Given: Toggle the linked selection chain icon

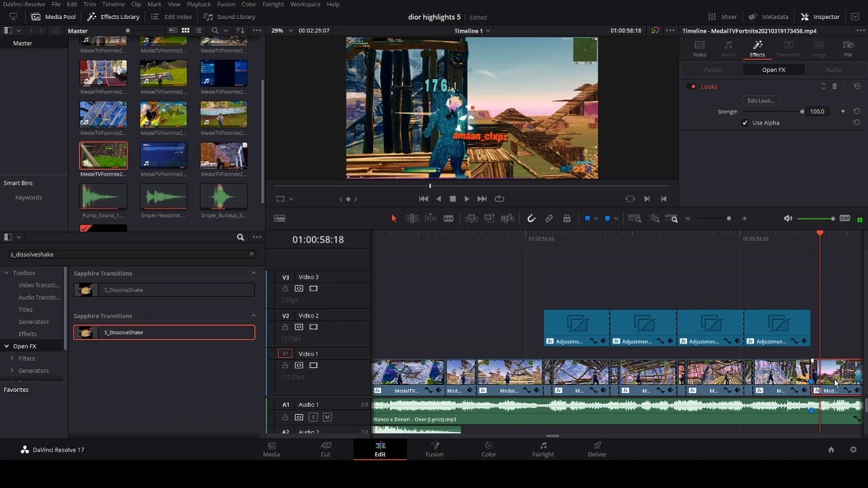Looking at the screenshot, I should (549, 218).
